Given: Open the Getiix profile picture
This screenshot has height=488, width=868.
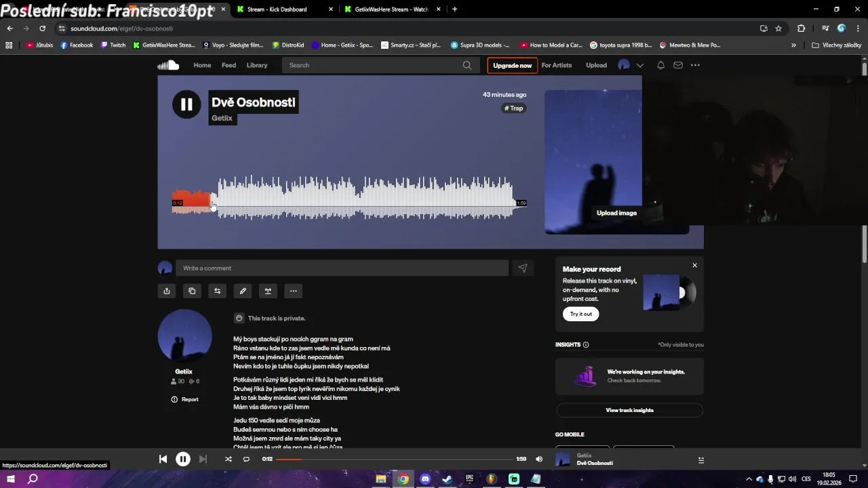Looking at the screenshot, I should 184,336.
